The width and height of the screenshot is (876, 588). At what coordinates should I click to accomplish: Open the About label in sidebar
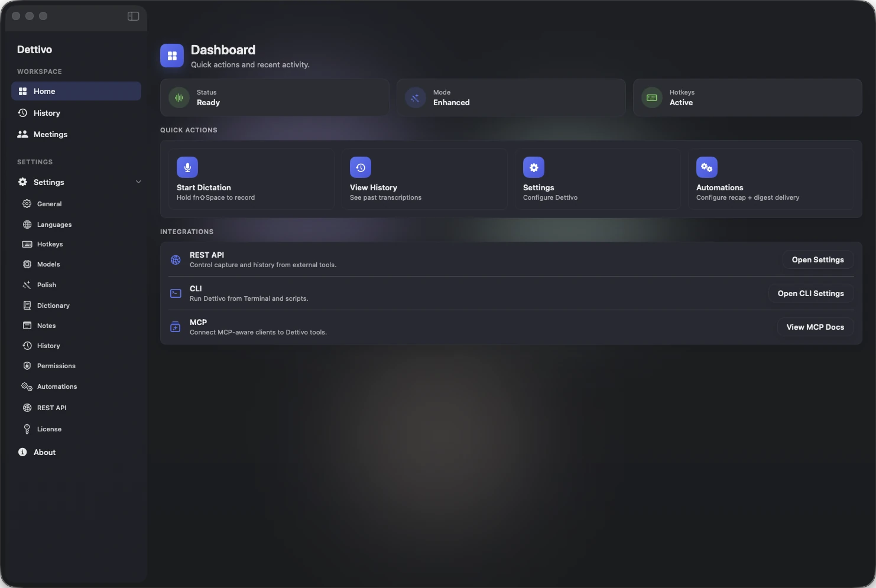pos(44,452)
